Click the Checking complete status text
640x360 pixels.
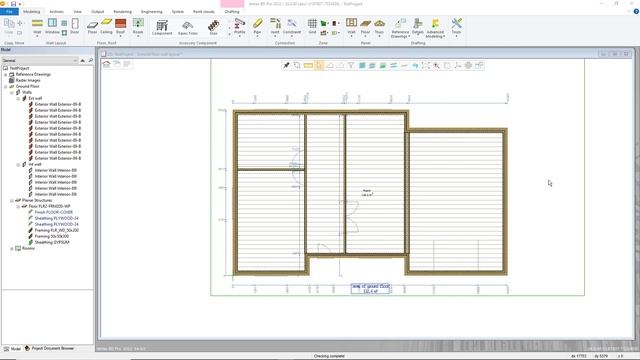[x=329, y=356]
